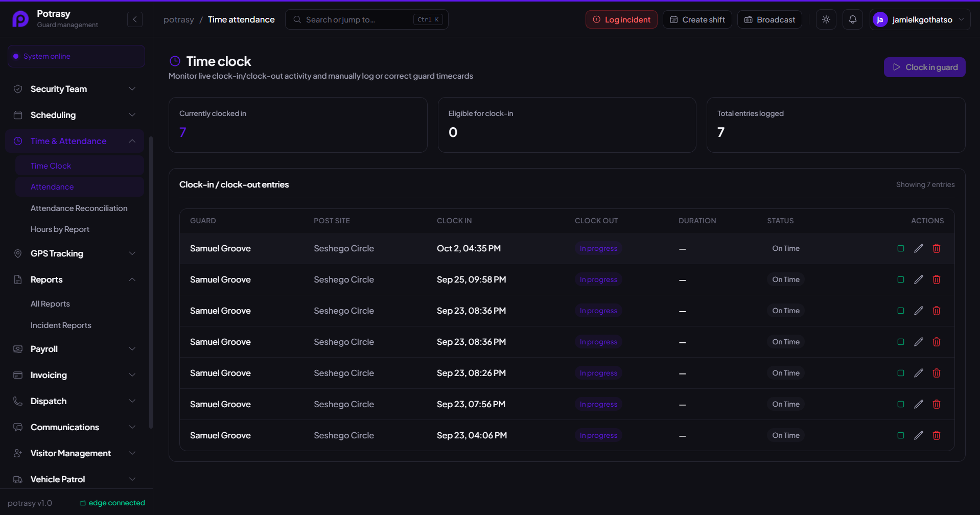Click the green stop square for Sep 23, 08:26 PM

click(900, 373)
